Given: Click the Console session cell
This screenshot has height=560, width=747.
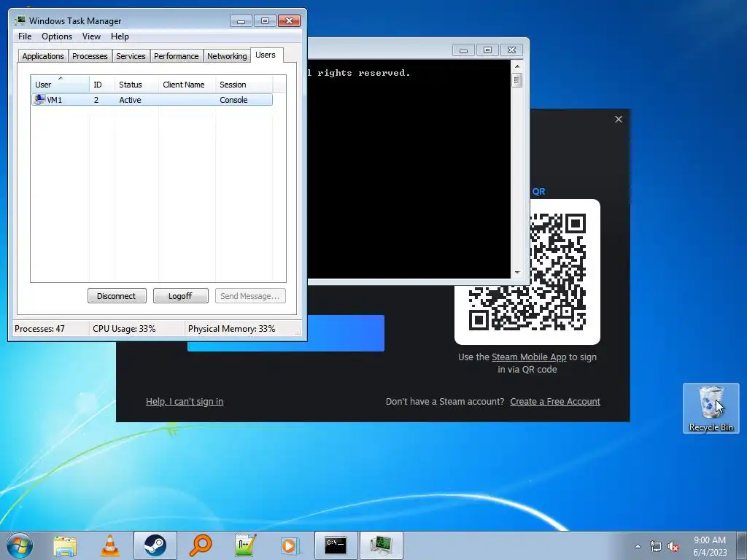Looking at the screenshot, I should [x=233, y=100].
